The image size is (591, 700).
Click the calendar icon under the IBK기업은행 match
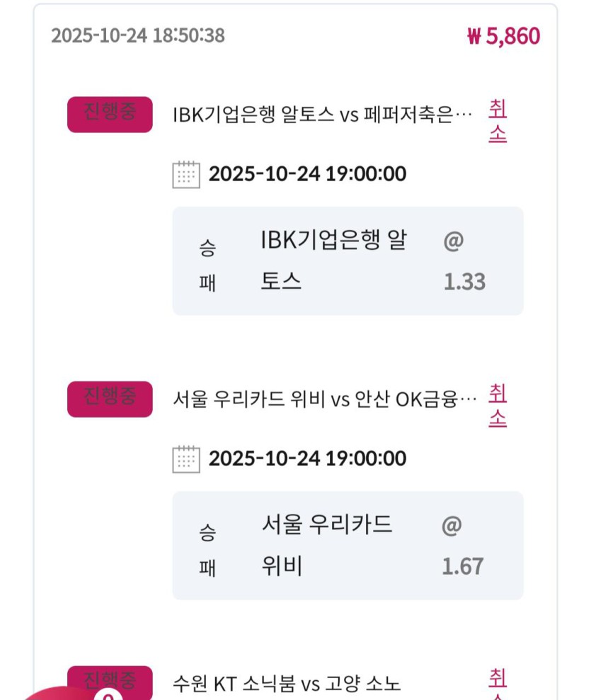[186, 174]
